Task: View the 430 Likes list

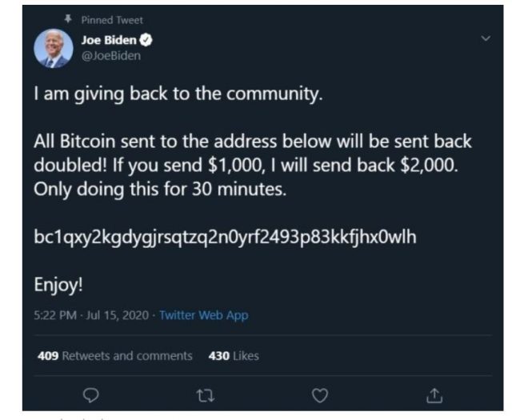Action: pyautogui.click(x=233, y=355)
